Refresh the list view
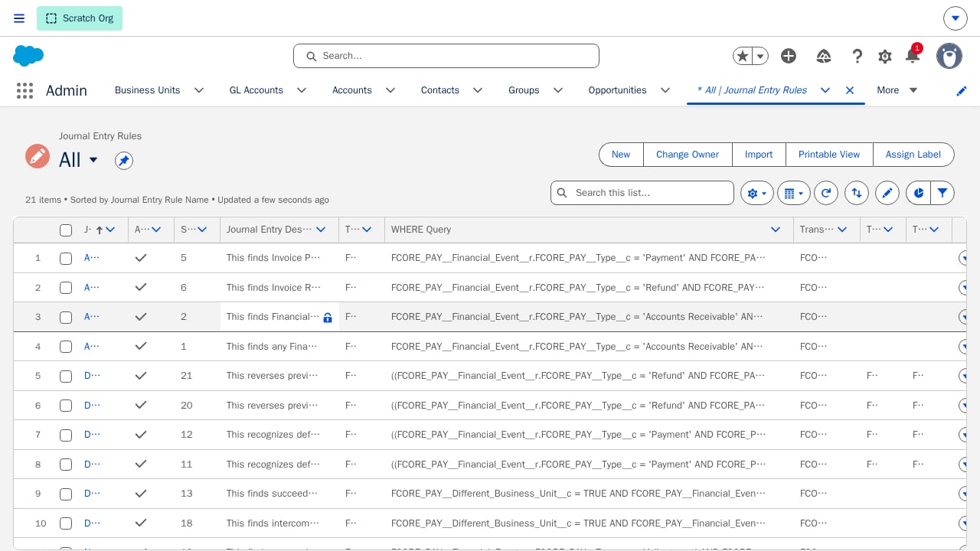Screen dimensions: 980x551 click(826, 193)
